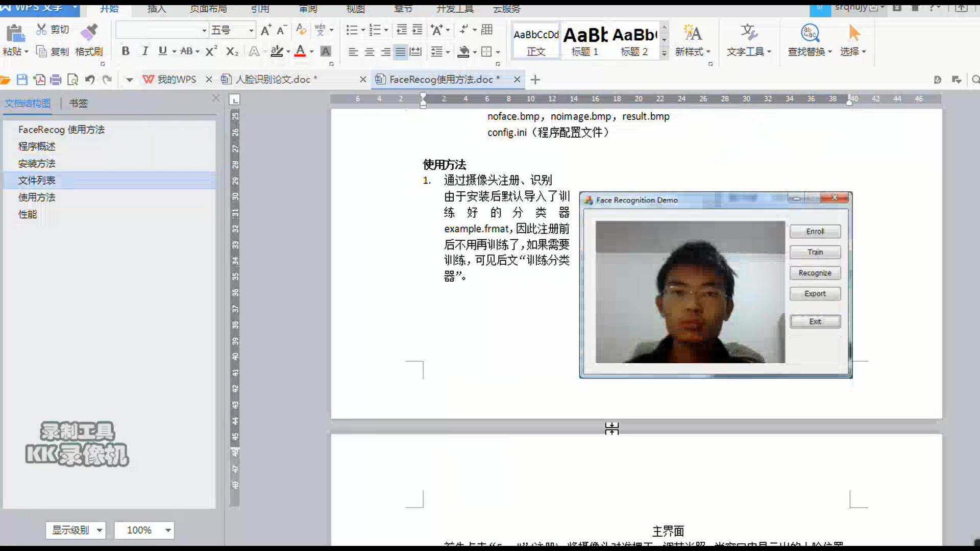Jump to 程序概述 in document outline
The height and width of the screenshot is (551, 980).
(37, 146)
